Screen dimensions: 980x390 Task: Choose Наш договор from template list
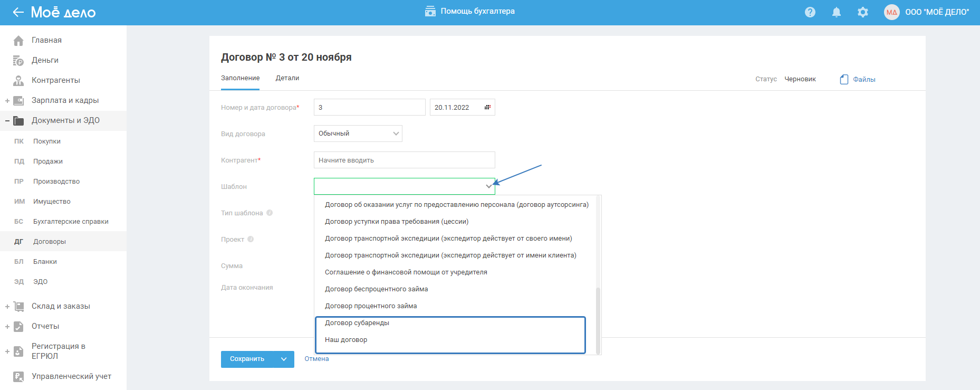[x=346, y=340]
